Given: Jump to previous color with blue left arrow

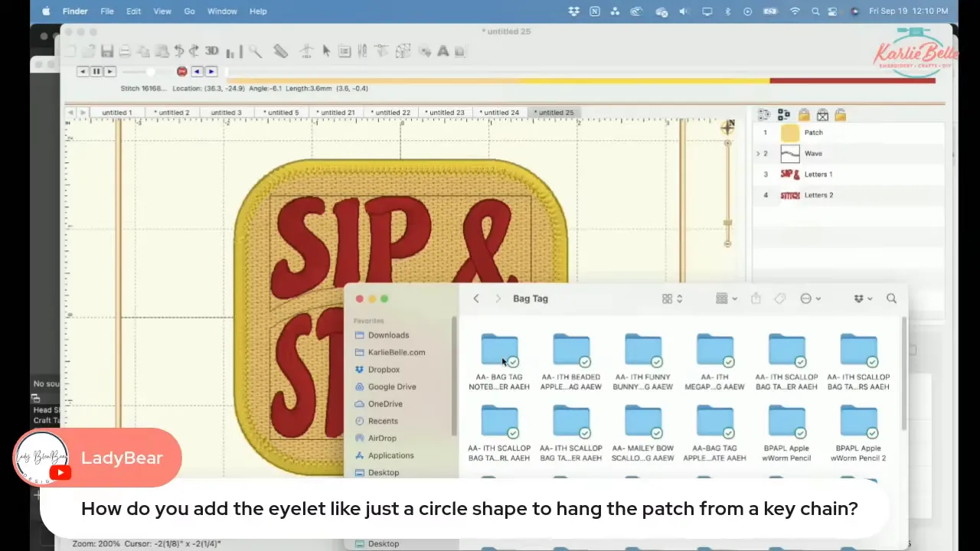Looking at the screenshot, I should click(197, 71).
